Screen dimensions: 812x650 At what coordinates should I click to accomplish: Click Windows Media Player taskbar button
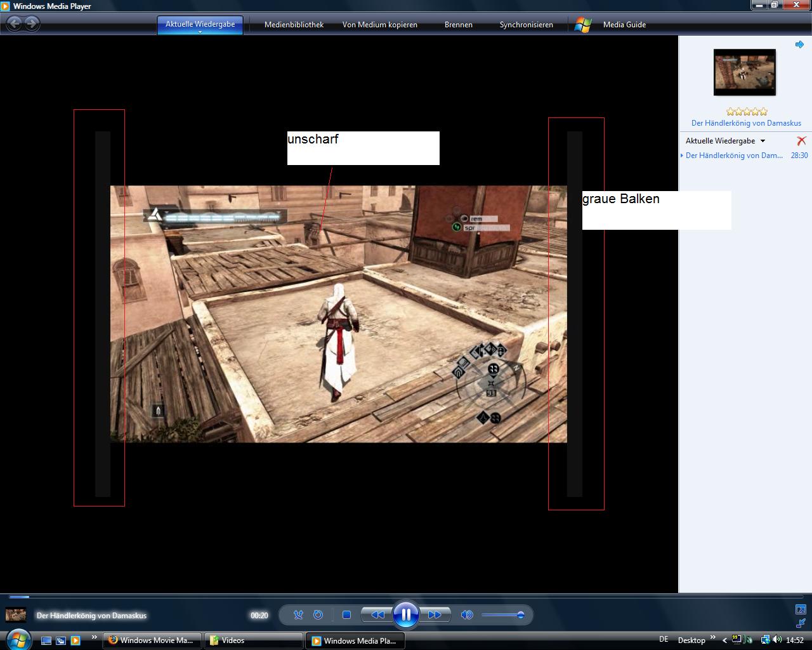355,640
